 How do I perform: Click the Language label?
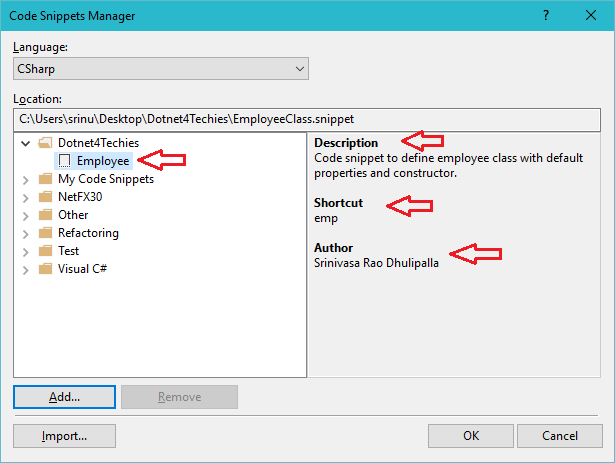pos(40,47)
